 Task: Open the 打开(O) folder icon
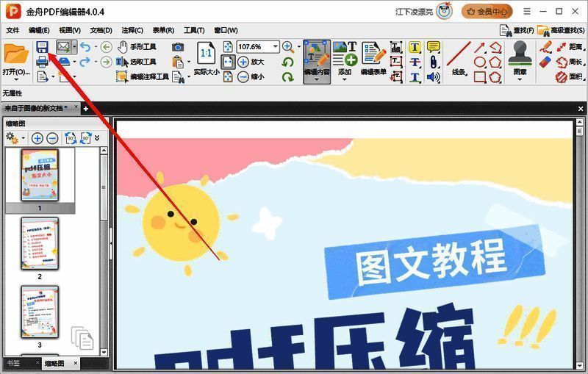coord(16,54)
